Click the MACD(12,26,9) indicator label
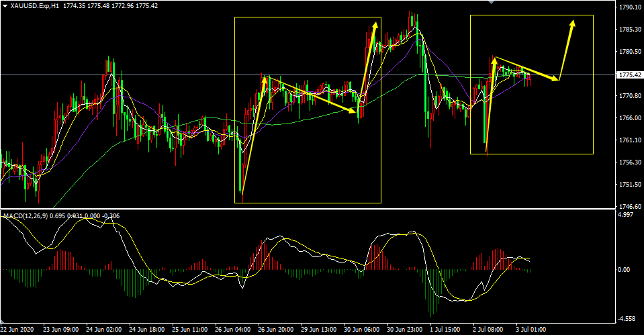Image resolution: width=644 pixels, height=335 pixels. (25, 216)
